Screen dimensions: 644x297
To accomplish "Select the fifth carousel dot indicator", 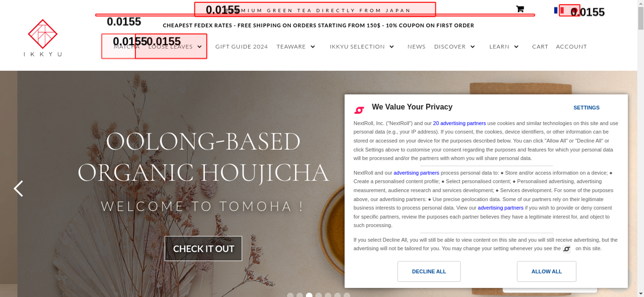I will click(328, 295).
